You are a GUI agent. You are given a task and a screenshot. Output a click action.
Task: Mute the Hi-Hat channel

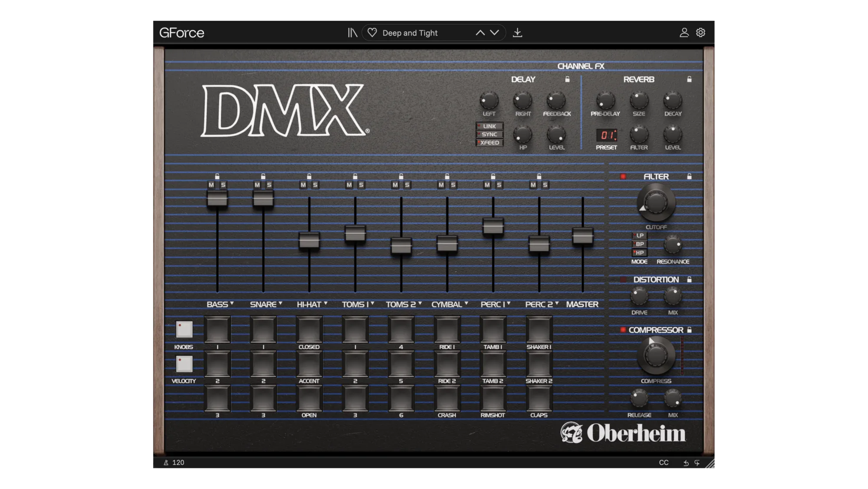tap(303, 185)
